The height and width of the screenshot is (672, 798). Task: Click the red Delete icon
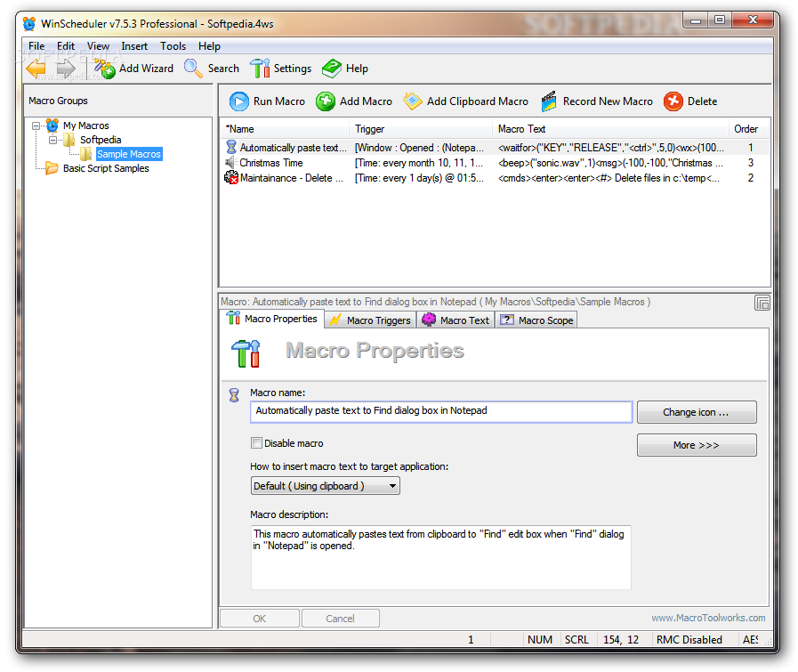pyautogui.click(x=673, y=101)
